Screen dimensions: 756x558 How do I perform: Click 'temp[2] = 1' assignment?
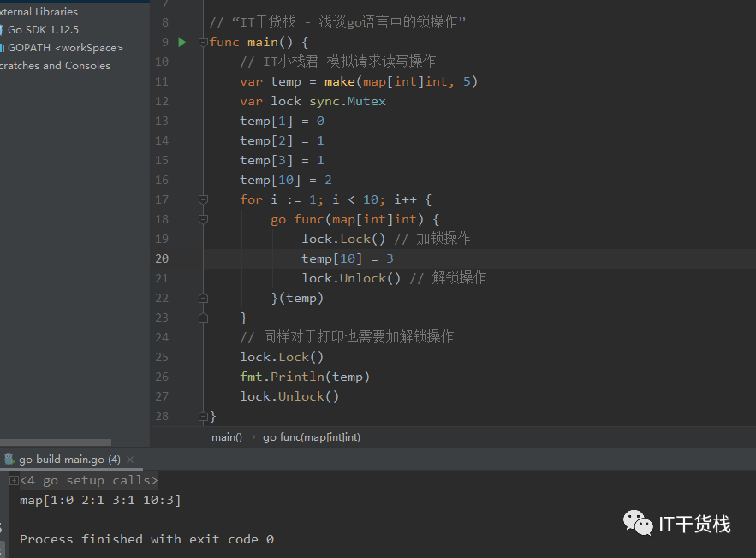pyautogui.click(x=282, y=140)
